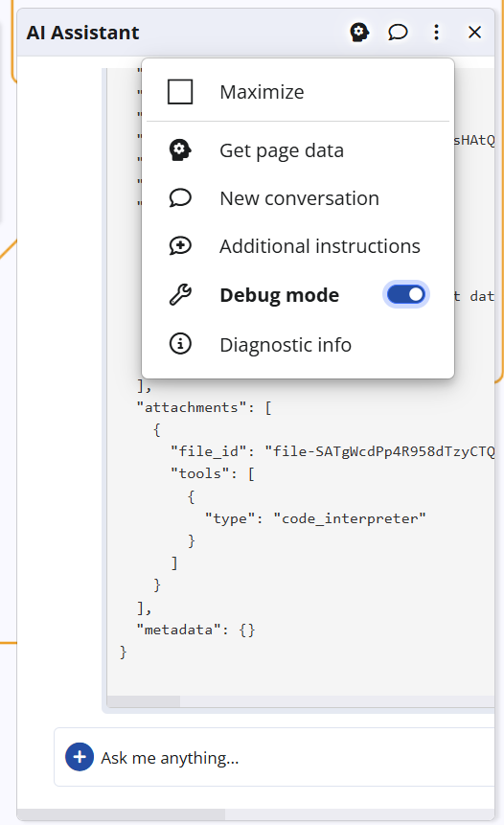The image size is (504, 825).
Task: Click the Maximize square icon
Action: pyautogui.click(x=180, y=92)
